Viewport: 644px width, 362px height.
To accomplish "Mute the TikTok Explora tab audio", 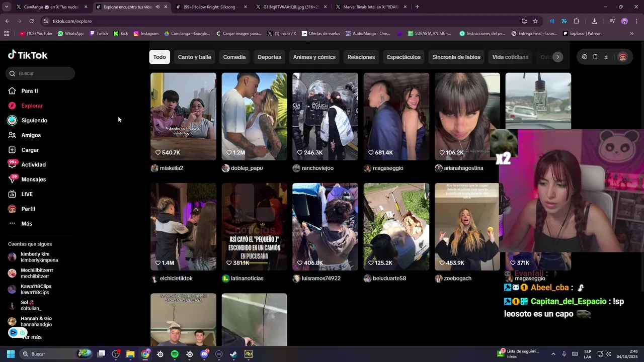I will [157, 7].
